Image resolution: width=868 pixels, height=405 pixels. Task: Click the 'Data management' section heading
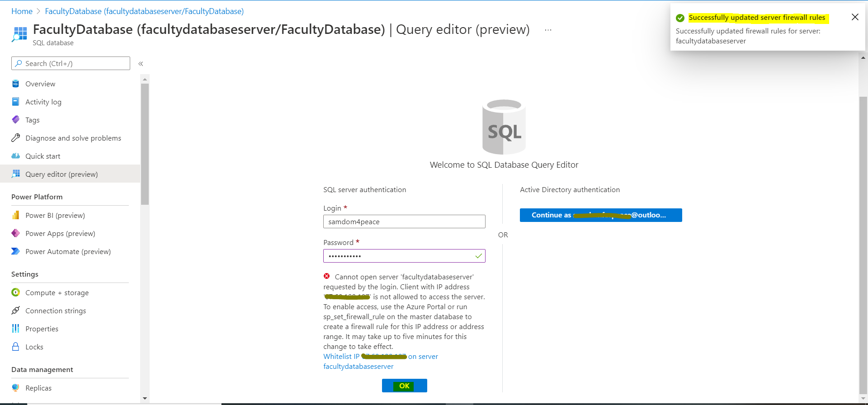[42, 370]
